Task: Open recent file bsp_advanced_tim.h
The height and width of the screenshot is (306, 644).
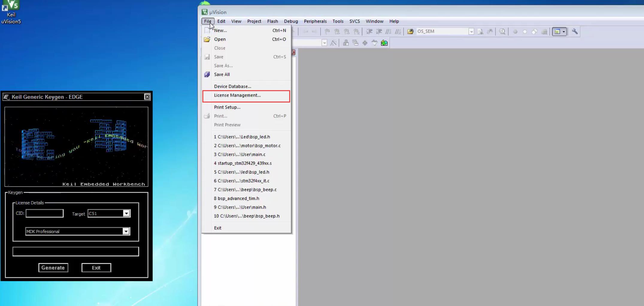Action: [246, 198]
